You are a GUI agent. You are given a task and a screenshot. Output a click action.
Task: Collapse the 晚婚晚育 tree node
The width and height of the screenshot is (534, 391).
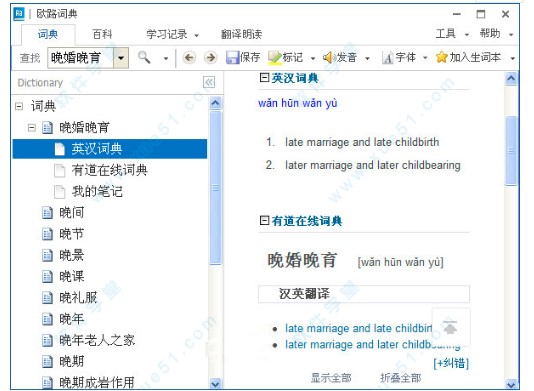[x=32, y=128]
